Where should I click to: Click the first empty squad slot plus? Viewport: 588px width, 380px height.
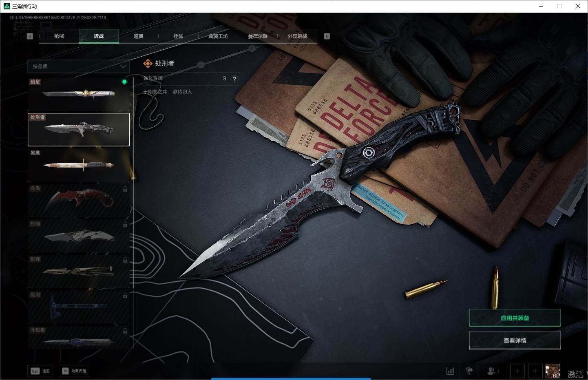pyautogui.click(x=517, y=371)
